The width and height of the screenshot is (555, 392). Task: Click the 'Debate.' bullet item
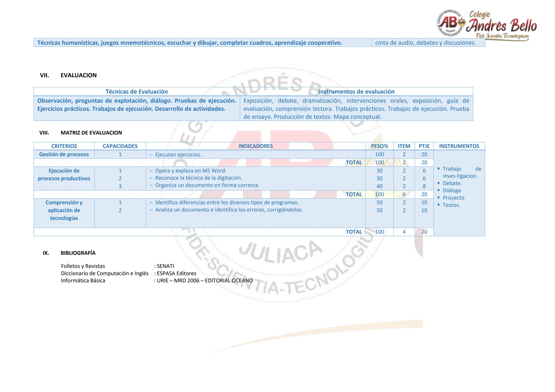pyautogui.click(x=450, y=183)
